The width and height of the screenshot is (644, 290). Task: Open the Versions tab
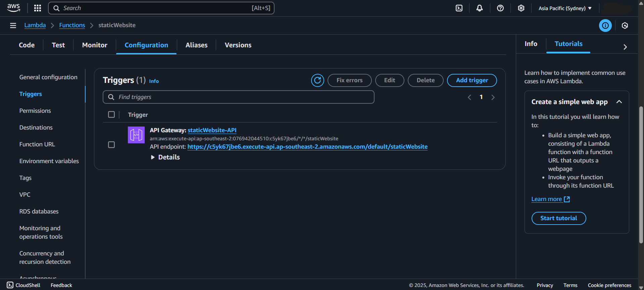click(x=238, y=45)
